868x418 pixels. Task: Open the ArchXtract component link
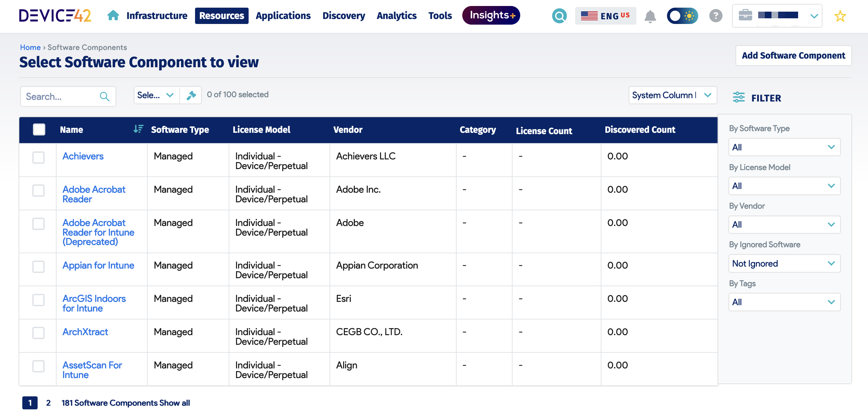[x=85, y=332]
